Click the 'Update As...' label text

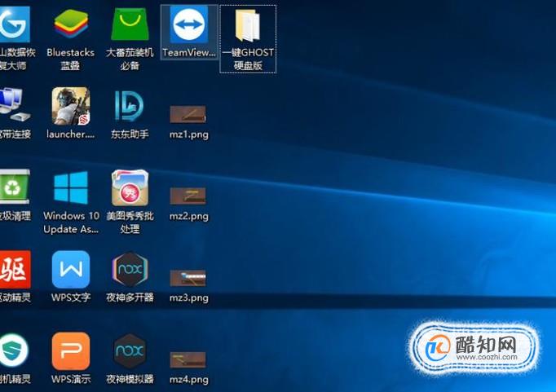tap(71, 229)
